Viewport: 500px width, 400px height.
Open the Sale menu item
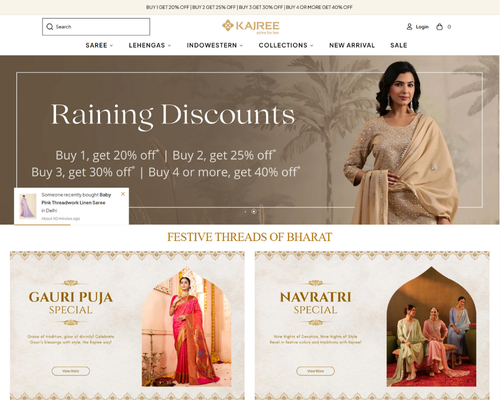(399, 45)
